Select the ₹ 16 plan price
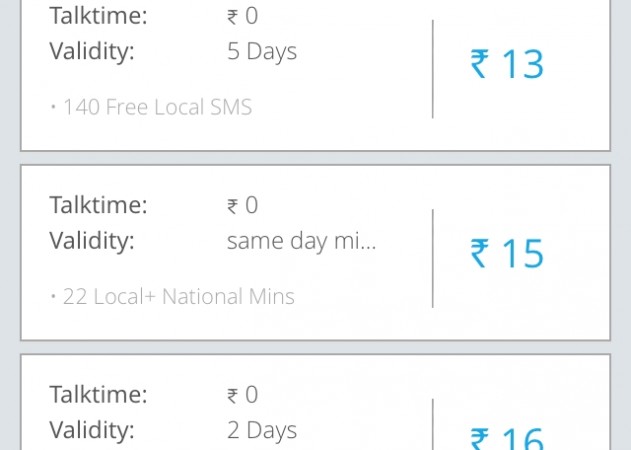 tap(507, 440)
